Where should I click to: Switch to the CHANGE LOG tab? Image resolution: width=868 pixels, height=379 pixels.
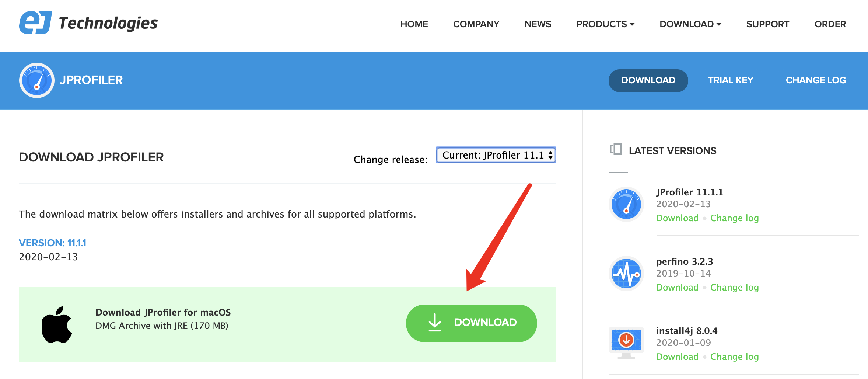point(816,80)
